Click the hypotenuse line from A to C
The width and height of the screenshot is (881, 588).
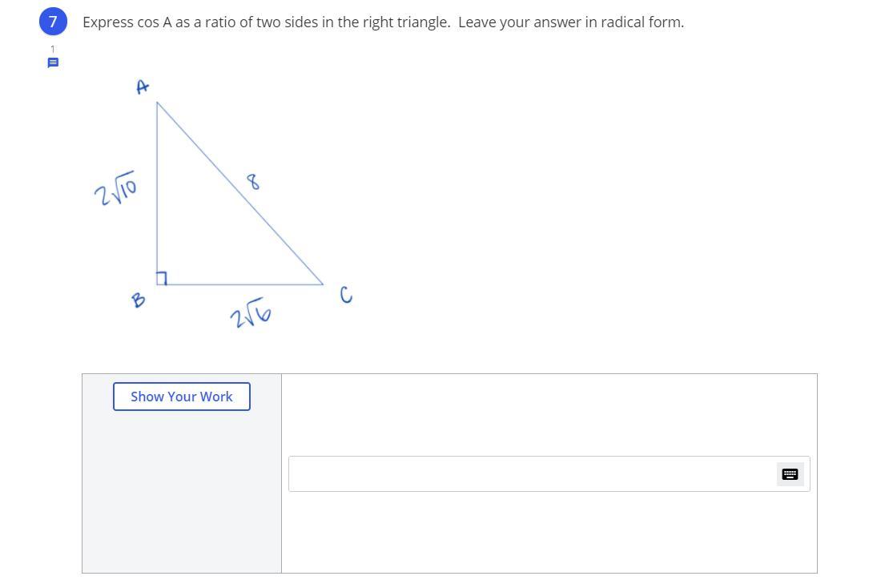coord(240,193)
